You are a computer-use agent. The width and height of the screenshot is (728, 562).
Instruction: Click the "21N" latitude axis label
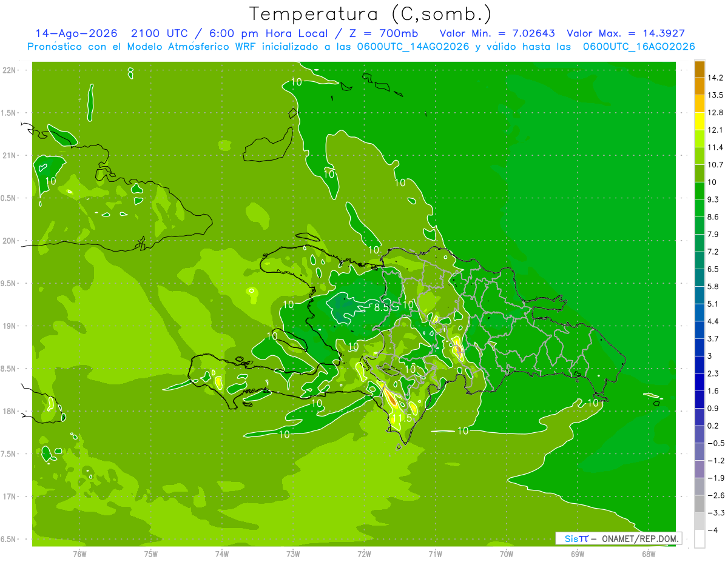point(9,155)
